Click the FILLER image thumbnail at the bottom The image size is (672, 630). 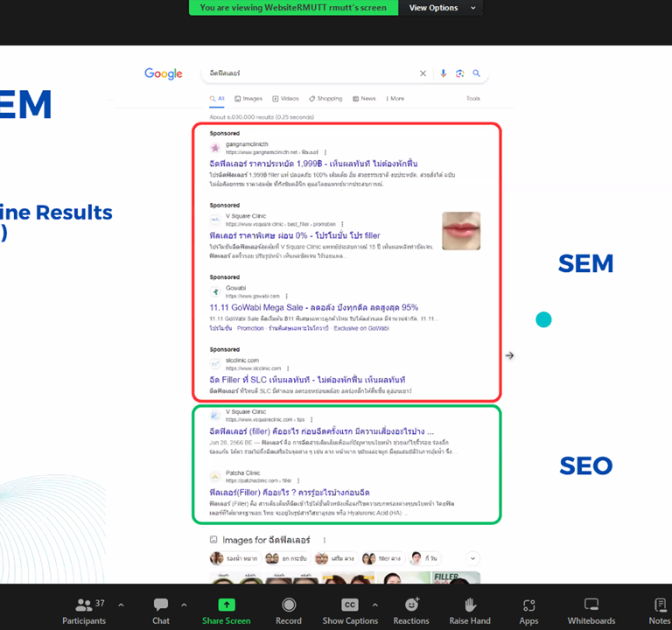[x=456, y=577]
